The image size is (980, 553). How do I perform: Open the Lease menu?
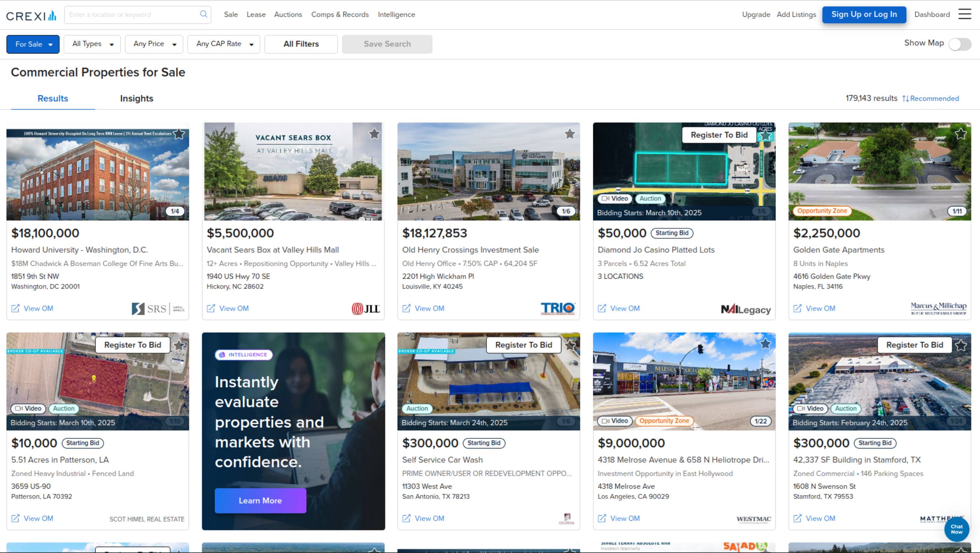click(x=256, y=14)
